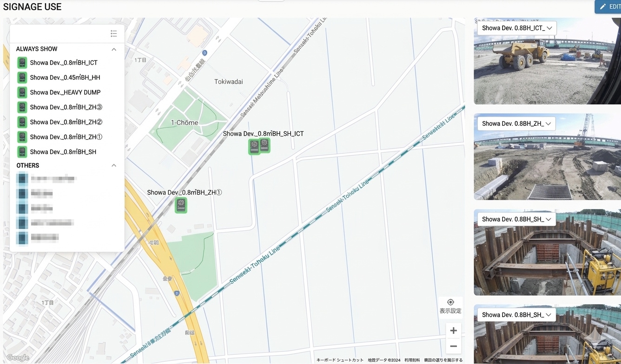Image resolution: width=621 pixels, height=364 pixels.
Task: Select Showa Dev._0.45㎥BH_HH in the list
Action: pyautogui.click(x=65, y=78)
